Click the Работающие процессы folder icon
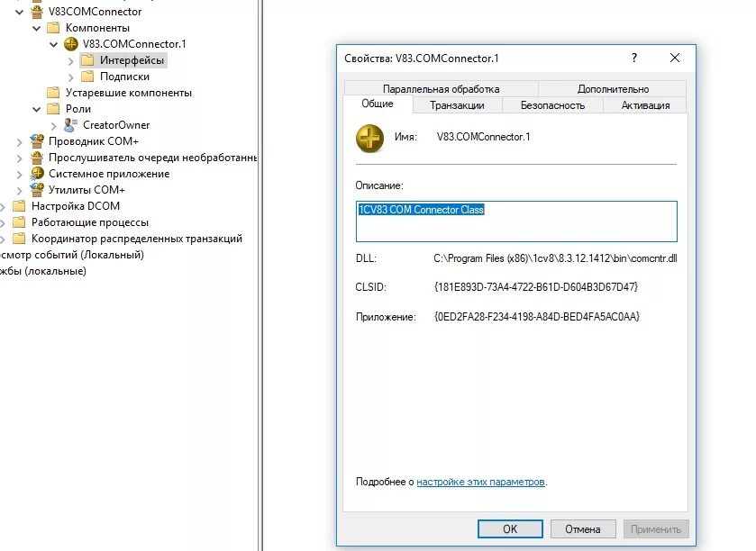The image size is (756, 551). point(19,222)
